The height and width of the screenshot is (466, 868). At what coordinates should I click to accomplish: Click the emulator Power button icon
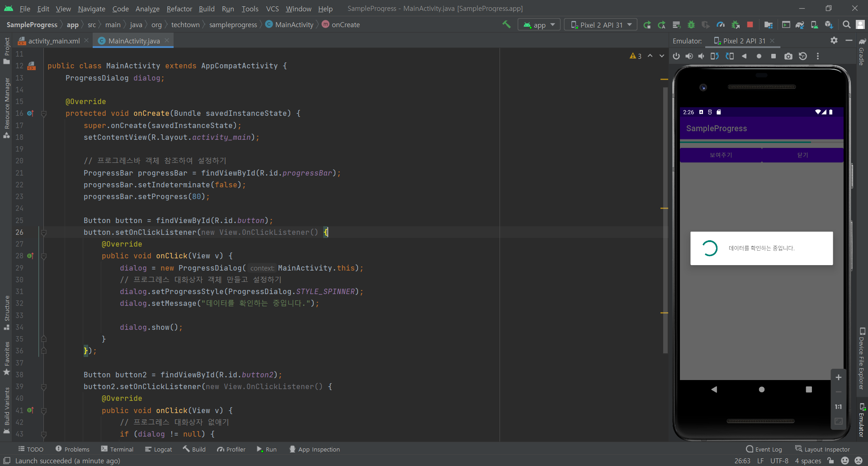676,56
